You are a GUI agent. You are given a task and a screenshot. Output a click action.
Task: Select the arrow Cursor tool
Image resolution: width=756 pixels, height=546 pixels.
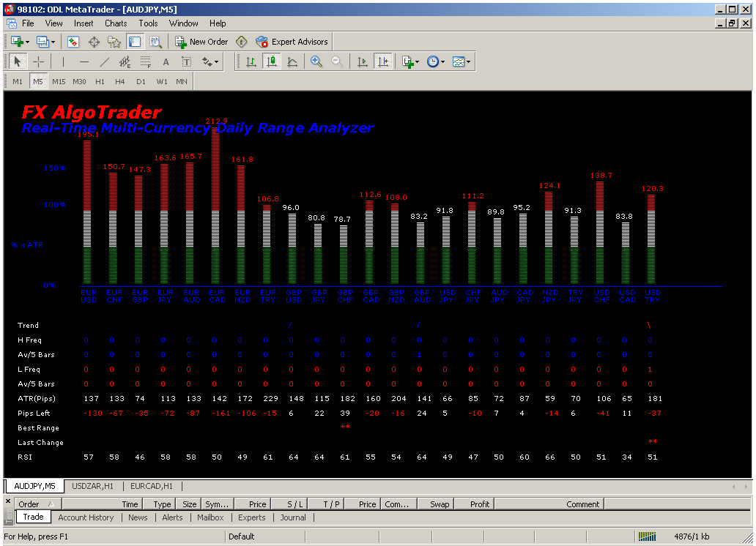[18, 61]
